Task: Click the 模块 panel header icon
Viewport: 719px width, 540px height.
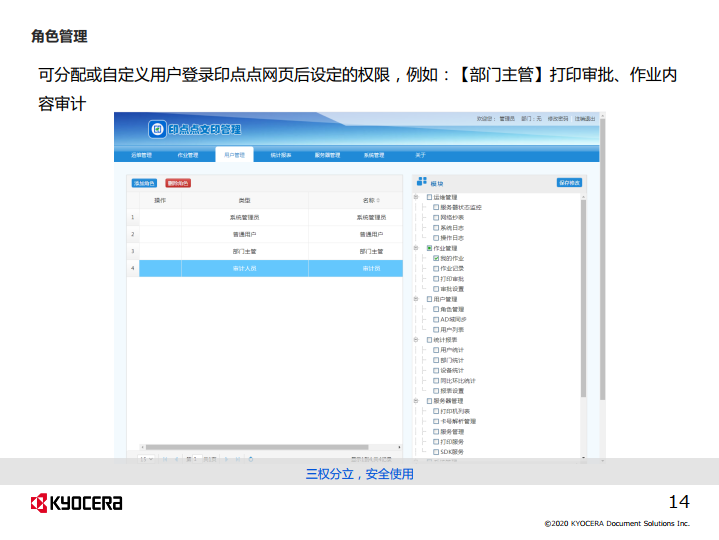Action: coord(421,182)
